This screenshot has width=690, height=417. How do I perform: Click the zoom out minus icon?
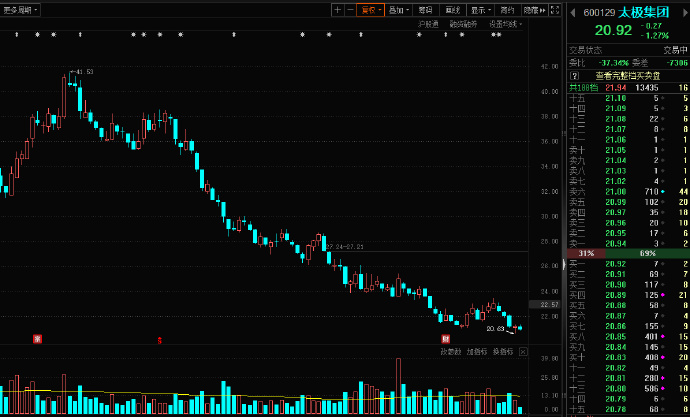point(350,10)
